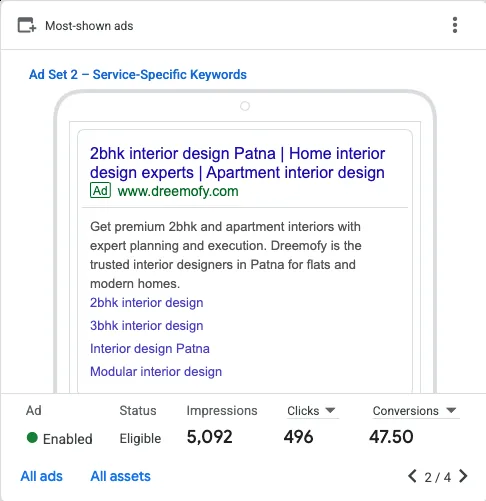This screenshot has height=501, width=486.
Task: Click the 'Ad' column header
Action: [34, 410]
